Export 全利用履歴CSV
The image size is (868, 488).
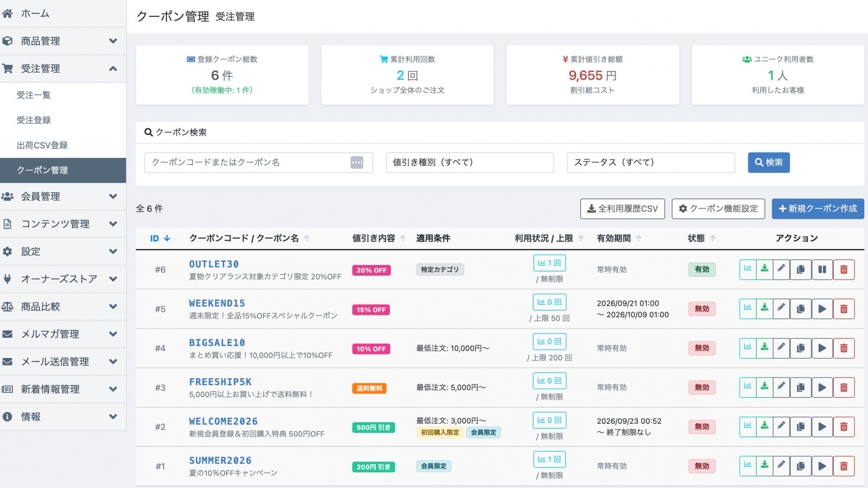click(623, 208)
